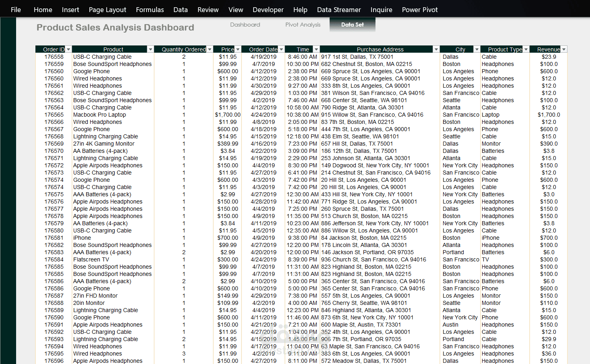The height and width of the screenshot is (364, 590).
Task: Switch to the Dashboard sheet tab
Action: (245, 25)
